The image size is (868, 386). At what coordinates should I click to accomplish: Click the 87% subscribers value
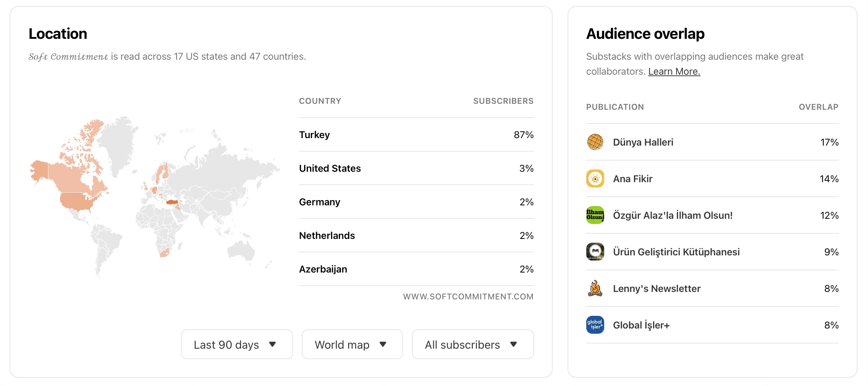pos(524,135)
